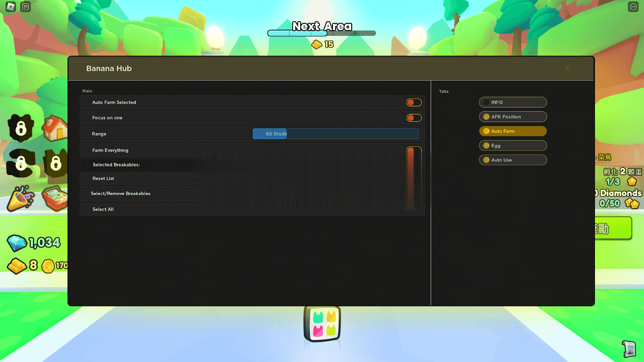Open the Roblox menu icon
The width and height of the screenshot is (644, 362).
pos(11,7)
